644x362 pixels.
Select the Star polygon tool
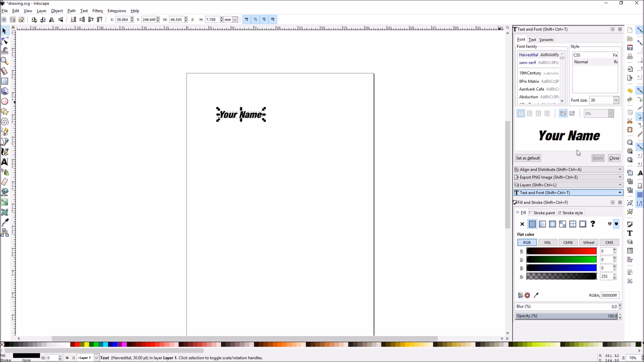5,111
